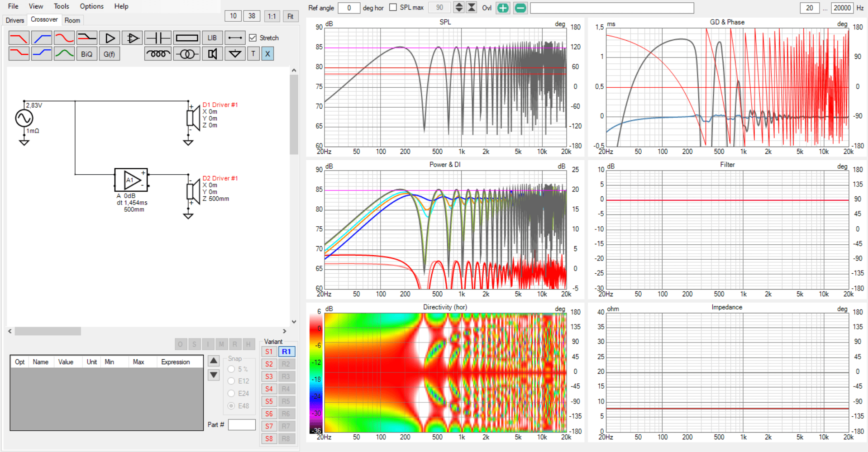Add a blue high-shelf filter block
This screenshot has width=868, height=452.
[x=42, y=54]
